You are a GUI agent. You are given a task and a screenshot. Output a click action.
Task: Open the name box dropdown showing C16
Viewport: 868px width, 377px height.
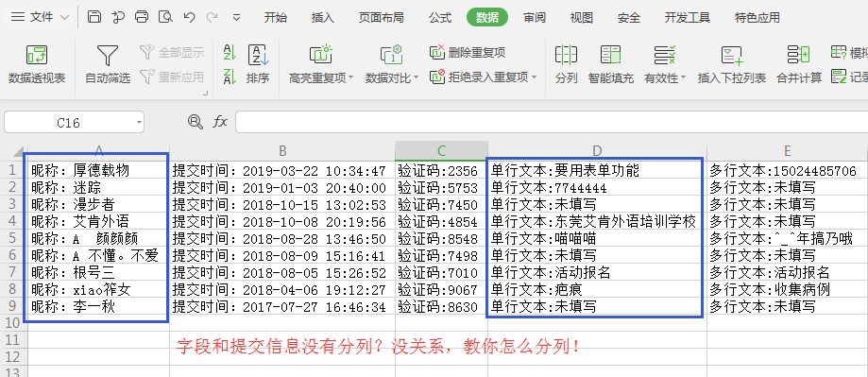click(138, 122)
